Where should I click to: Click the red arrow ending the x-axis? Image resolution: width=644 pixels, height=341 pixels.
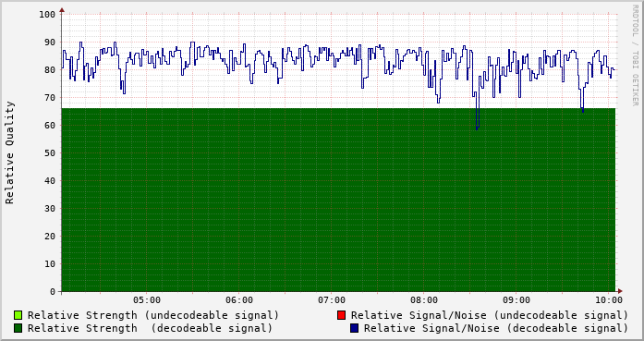[620, 291]
